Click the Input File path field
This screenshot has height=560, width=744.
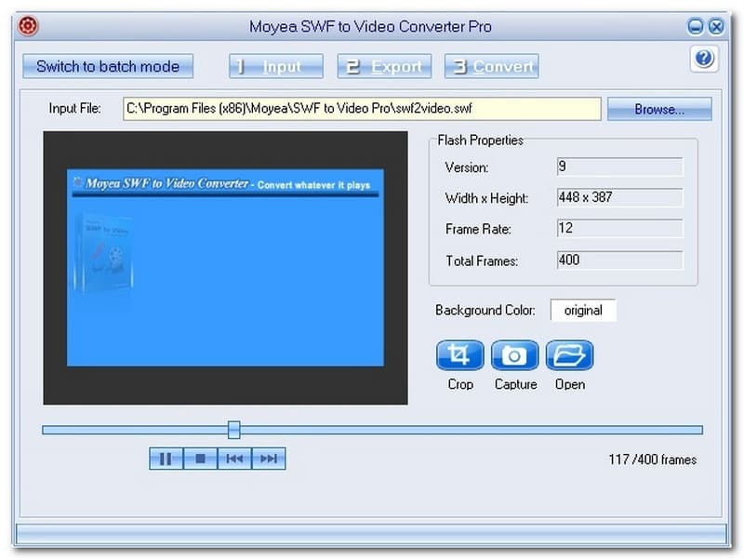click(362, 109)
